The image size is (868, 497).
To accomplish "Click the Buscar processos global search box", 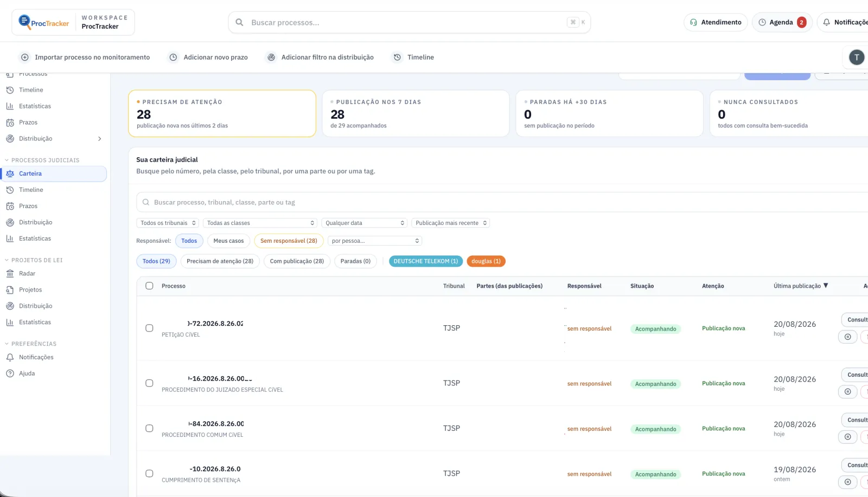I will pos(409,22).
